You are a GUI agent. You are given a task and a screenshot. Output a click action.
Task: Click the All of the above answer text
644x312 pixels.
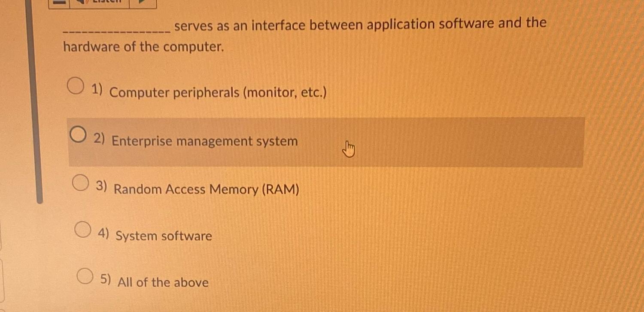tap(163, 282)
